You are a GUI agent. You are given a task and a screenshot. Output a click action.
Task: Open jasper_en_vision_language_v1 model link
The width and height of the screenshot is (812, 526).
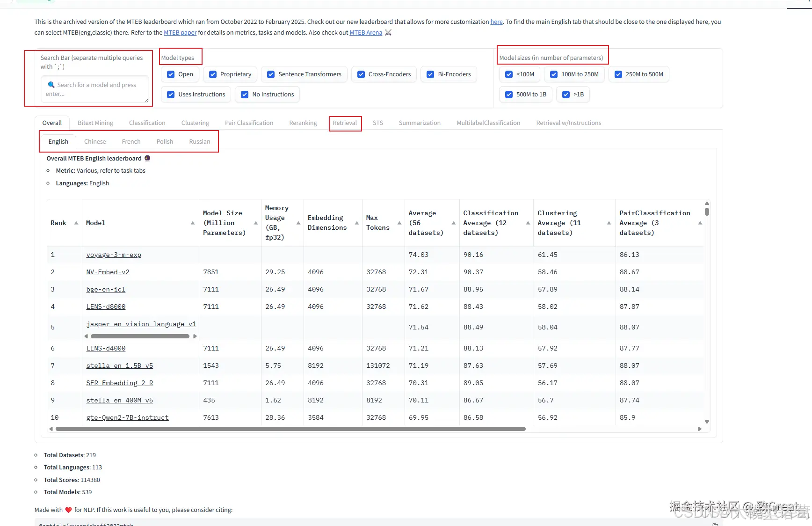(x=141, y=324)
